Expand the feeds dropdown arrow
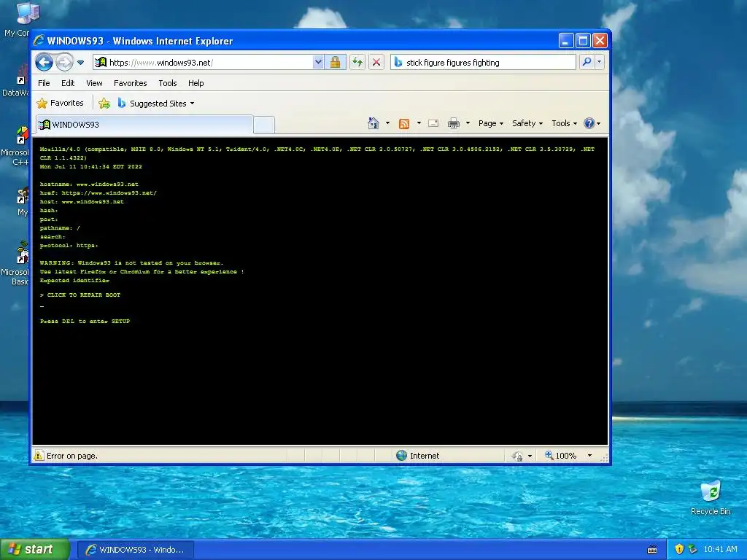The height and width of the screenshot is (560, 747). coord(419,123)
